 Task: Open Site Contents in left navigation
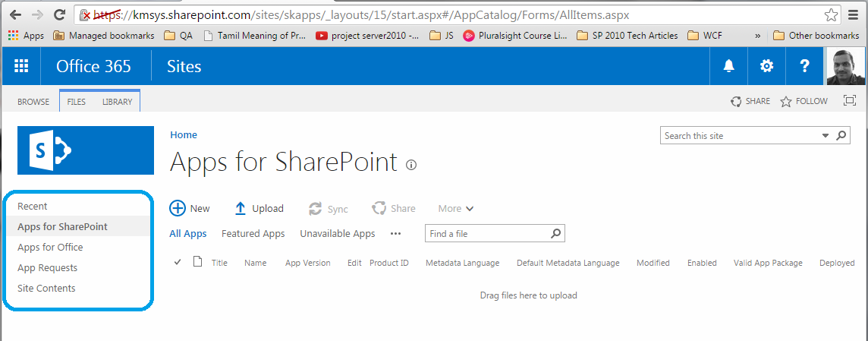(x=46, y=289)
